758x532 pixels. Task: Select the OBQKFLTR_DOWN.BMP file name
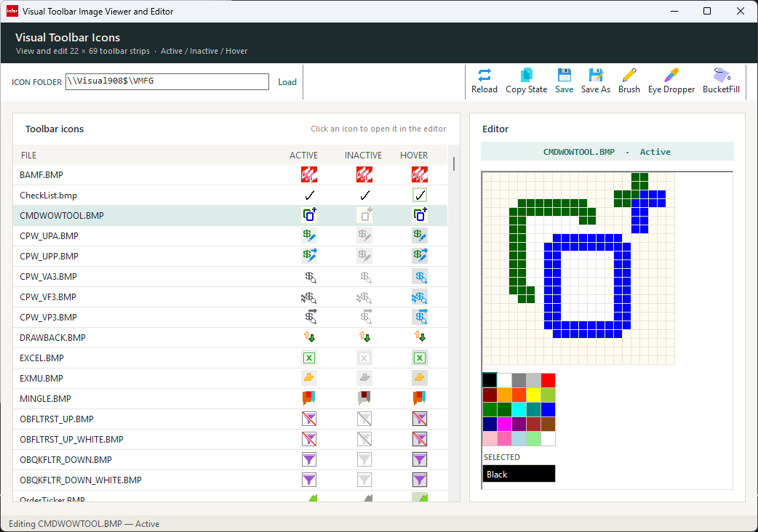pos(65,459)
